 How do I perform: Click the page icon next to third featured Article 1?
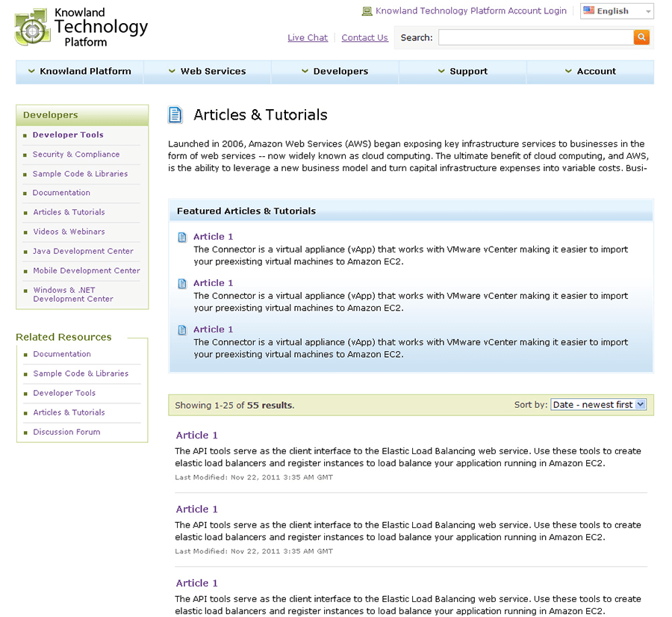183,329
